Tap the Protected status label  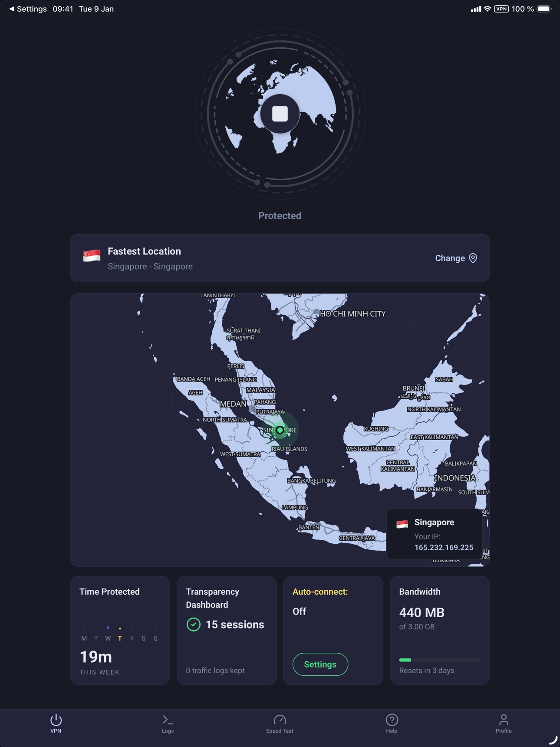(x=280, y=216)
